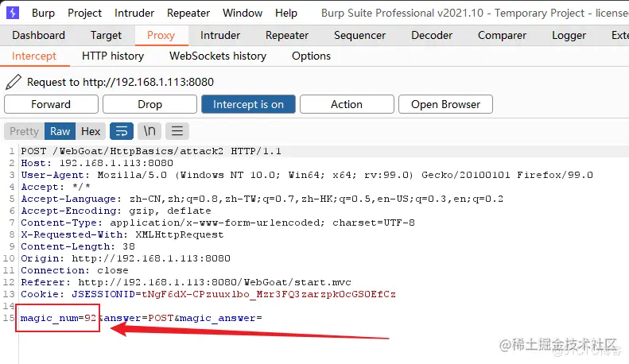The image size is (629, 364).
Task: Click the Content-Length: 38 line
Action: click(78, 246)
